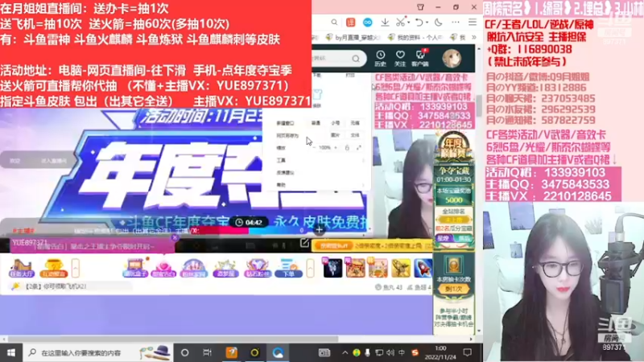Click the page vertical scrollbar thumb
Screen dimensions: 644x362
coord(479,105)
